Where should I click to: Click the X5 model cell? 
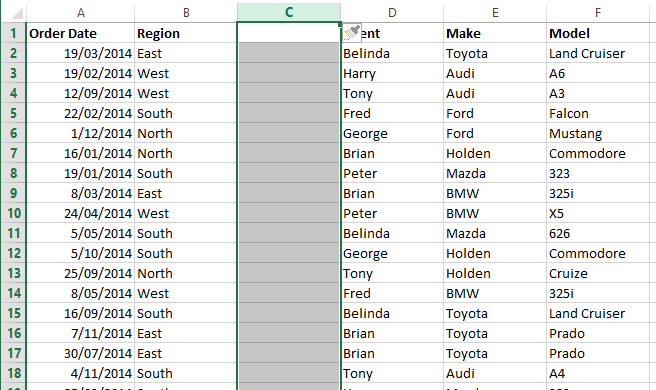598,213
